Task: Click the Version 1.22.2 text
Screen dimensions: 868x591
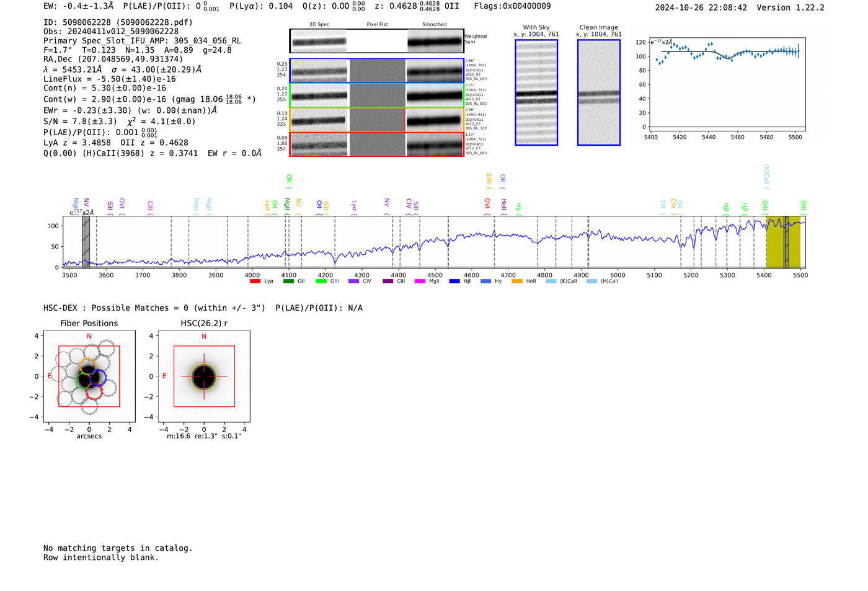Action: coord(790,8)
